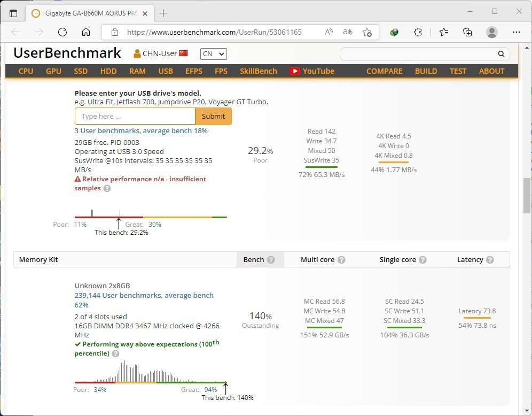Click help icon next to Bench header
The image size is (532, 416).
[271, 260]
